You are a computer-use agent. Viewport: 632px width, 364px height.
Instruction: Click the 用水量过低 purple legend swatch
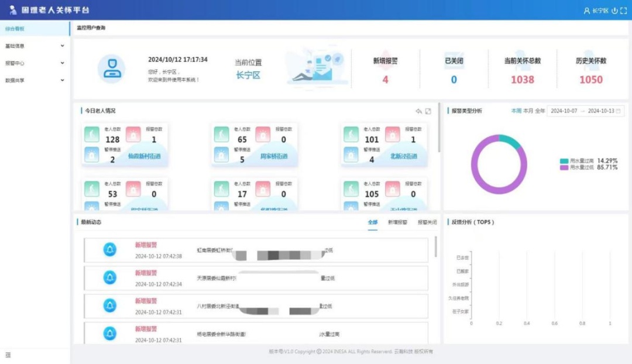564,167
